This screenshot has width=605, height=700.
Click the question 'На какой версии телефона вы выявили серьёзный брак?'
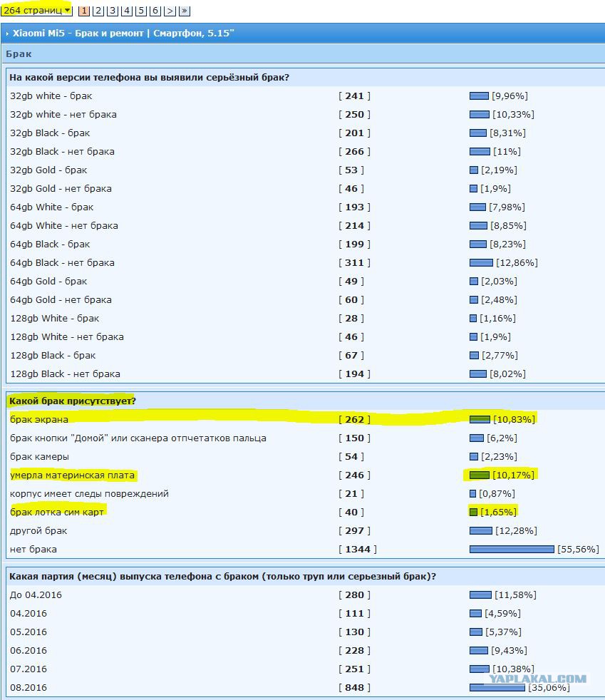coord(149,77)
